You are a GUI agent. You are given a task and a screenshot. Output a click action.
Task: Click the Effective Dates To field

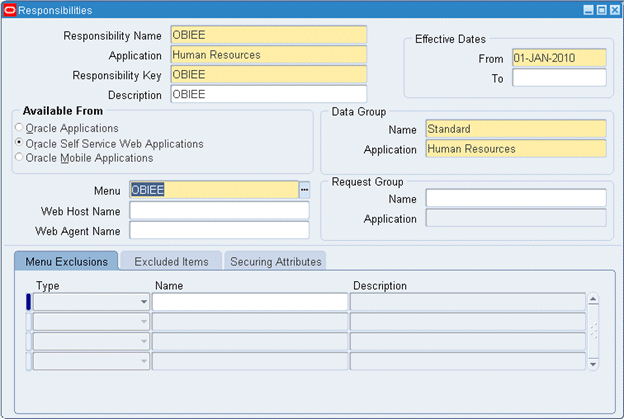pyautogui.click(x=559, y=78)
